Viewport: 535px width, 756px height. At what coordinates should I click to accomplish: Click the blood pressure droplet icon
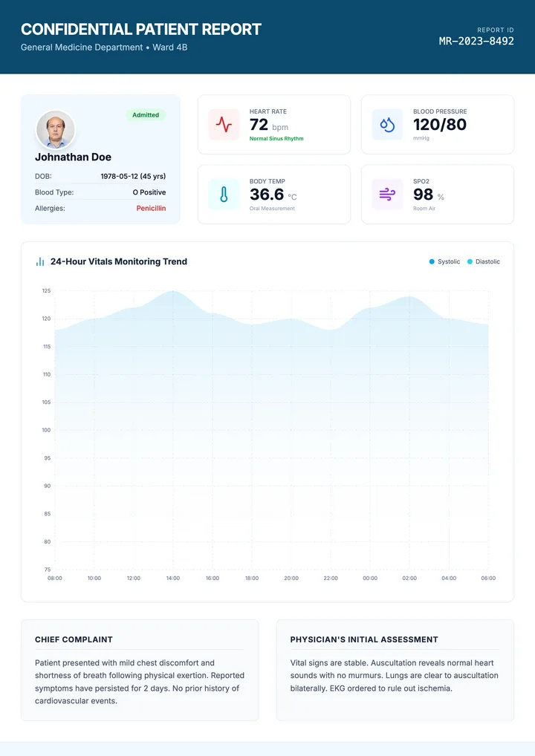(387, 125)
